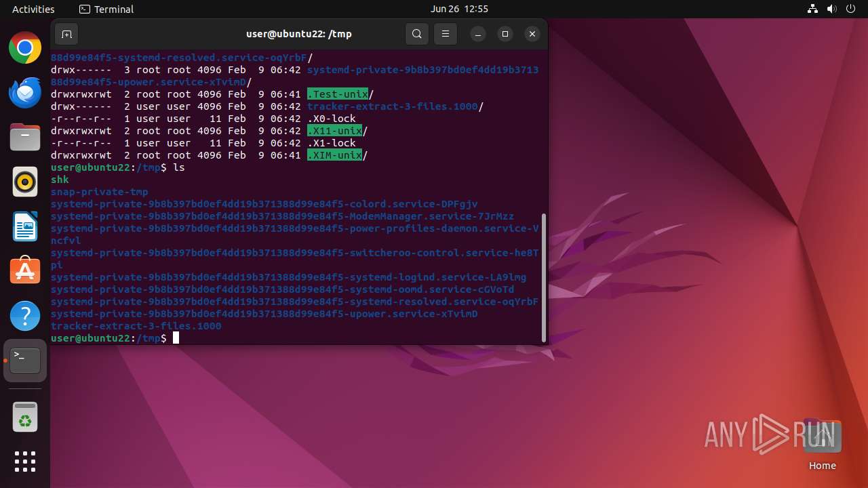868x488 pixels.
Task: Click the shk entry in ls output
Action: [x=60, y=180]
